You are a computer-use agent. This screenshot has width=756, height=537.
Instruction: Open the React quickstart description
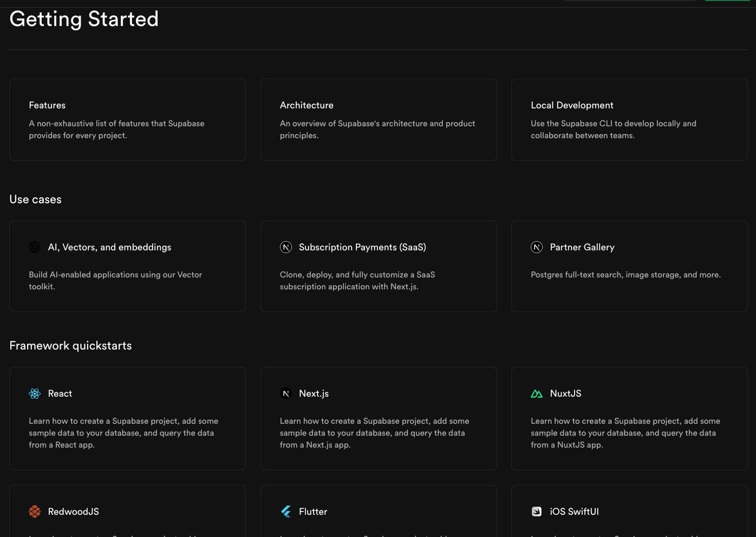click(123, 433)
